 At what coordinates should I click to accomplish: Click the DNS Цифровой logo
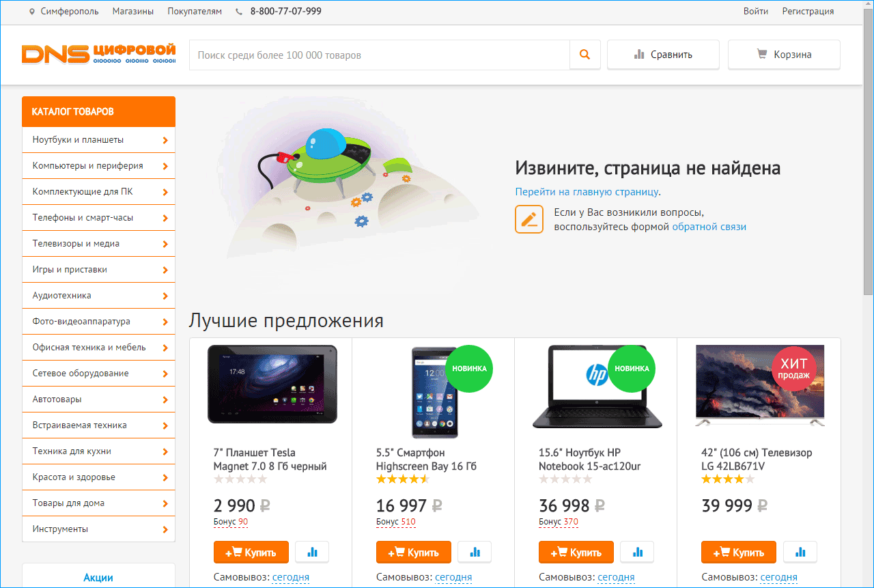point(98,54)
